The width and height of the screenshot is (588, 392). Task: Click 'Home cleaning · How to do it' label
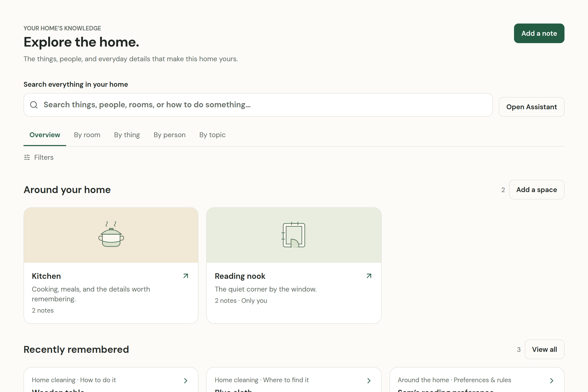[x=74, y=380]
